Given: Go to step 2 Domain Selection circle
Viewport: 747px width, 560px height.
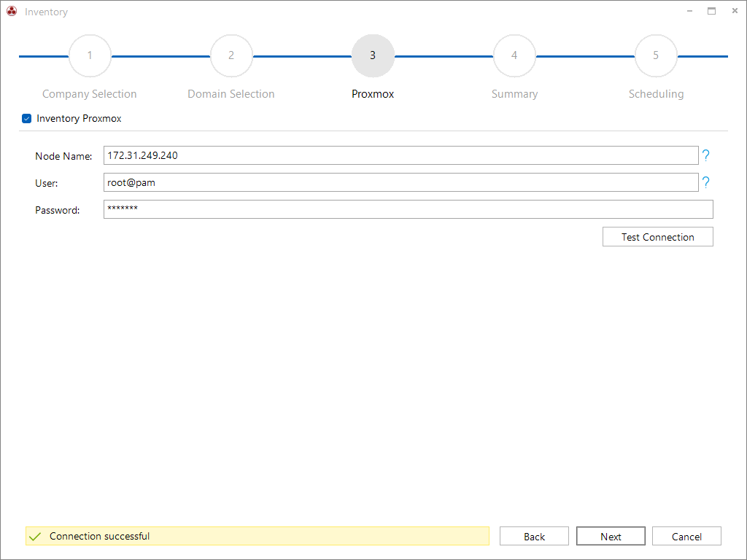Looking at the screenshot, I should point(231,55).
